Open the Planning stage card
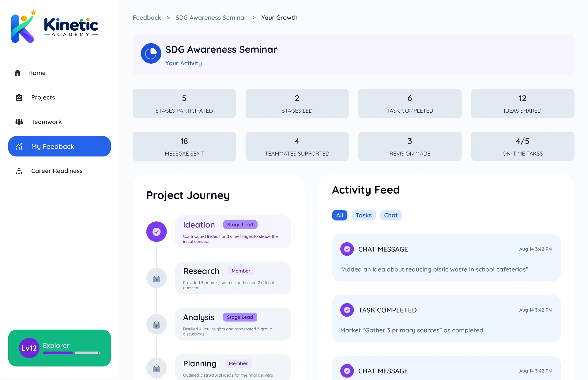Viewport: 588px width, 380px height. (x=233, y=367)
